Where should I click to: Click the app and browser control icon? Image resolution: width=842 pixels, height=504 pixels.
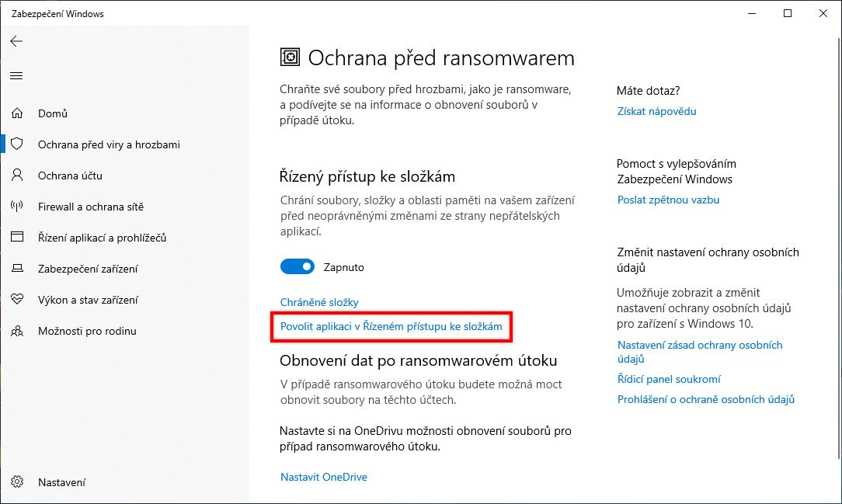pyautogui.click(x=17, y=238)
